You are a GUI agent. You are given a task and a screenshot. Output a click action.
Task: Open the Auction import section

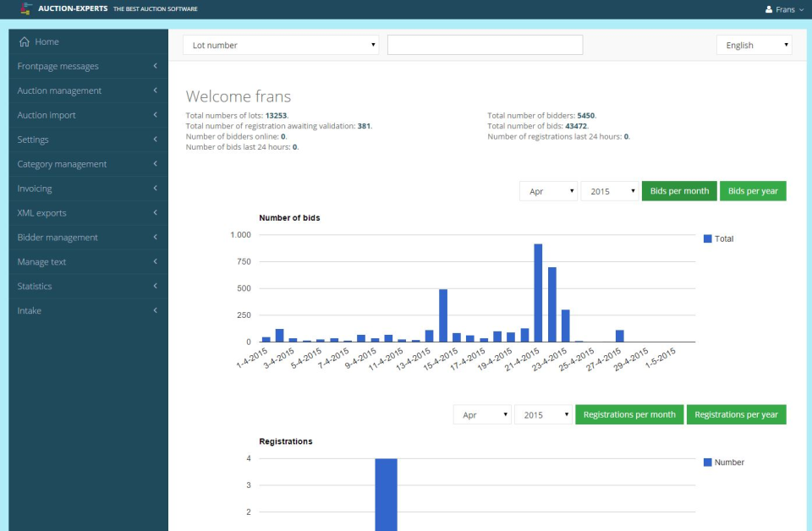pyautogui.click(x=47, y=115)
